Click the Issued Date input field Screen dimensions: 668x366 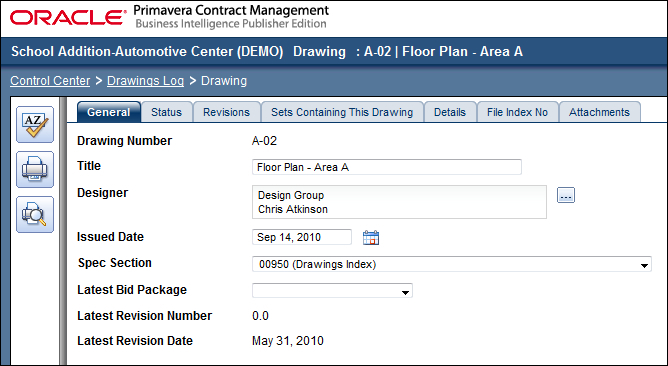(302, 237)
